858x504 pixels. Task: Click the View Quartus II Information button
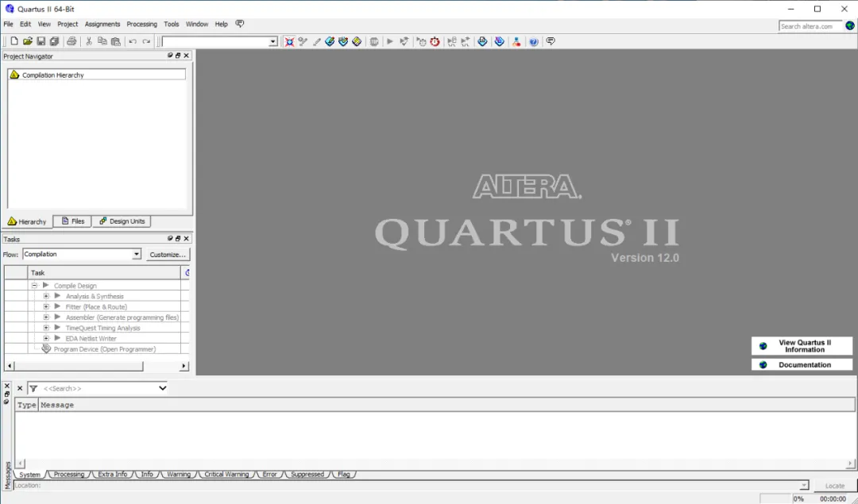coord(802,346)
